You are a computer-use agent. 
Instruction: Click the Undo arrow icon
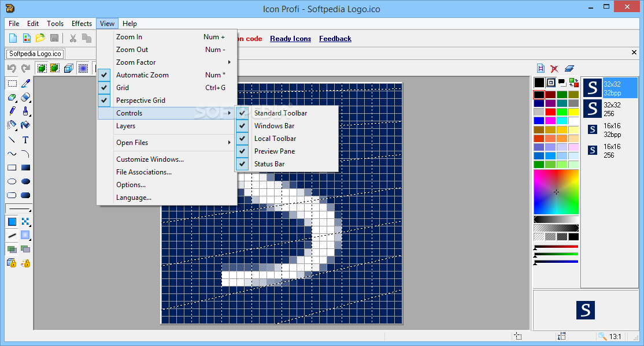(x=12, y=68)
